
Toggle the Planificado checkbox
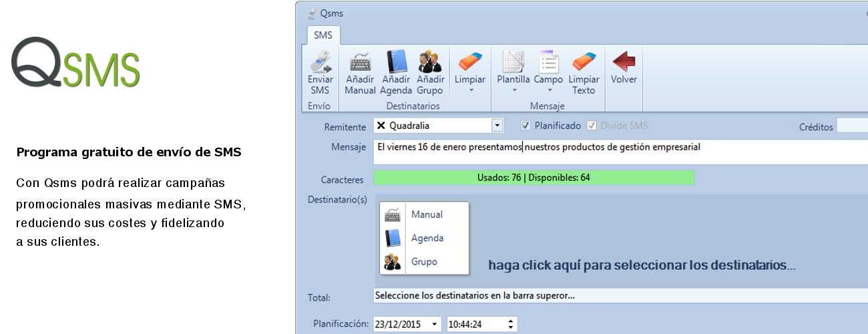(525, 125)
